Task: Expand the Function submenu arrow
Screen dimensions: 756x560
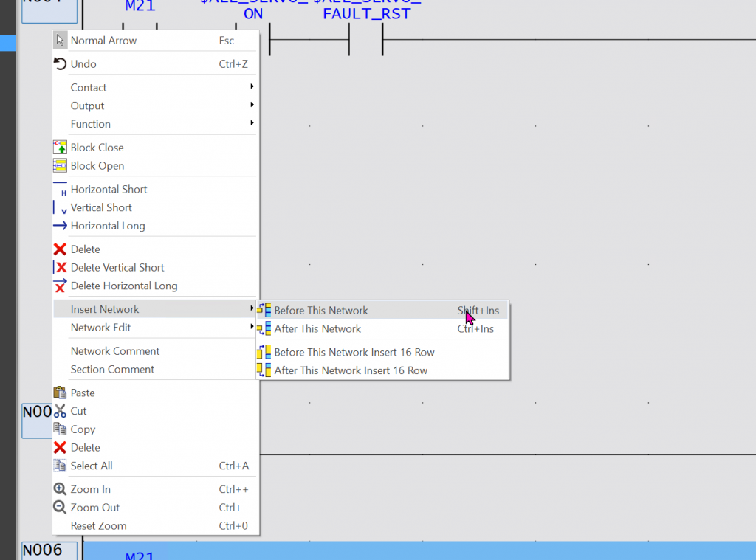Action: (252, 123)
